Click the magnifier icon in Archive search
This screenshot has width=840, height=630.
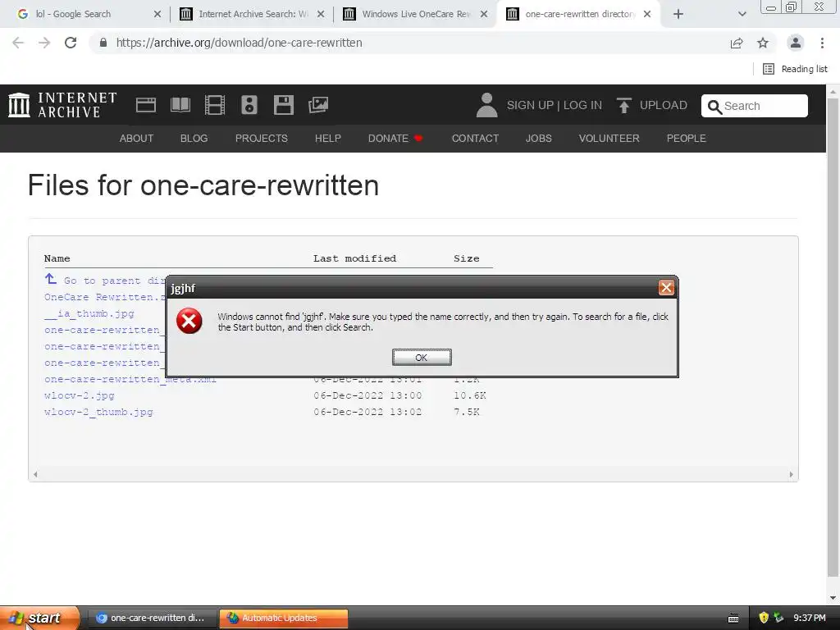coord(714,107)
